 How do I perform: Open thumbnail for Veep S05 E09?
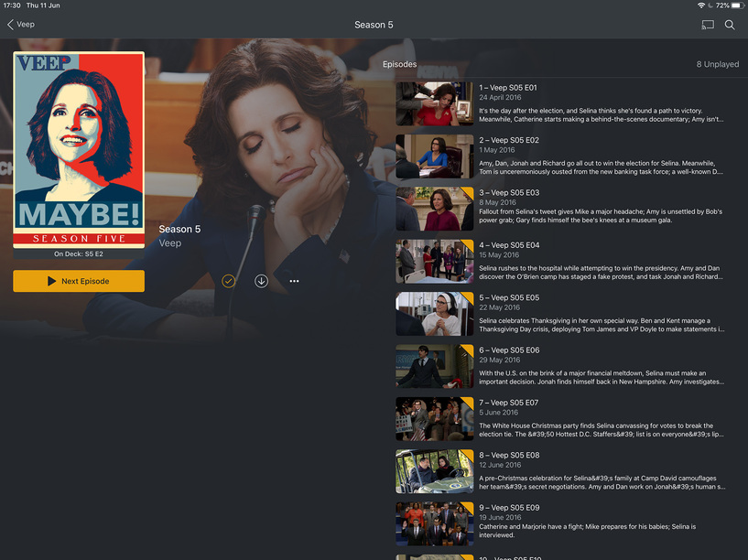[435, 523]
